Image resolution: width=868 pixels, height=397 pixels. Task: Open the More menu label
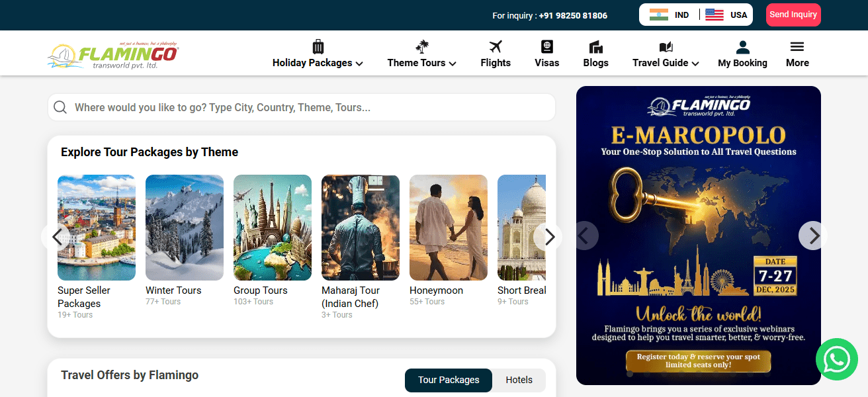pyautogui.click(x=797, y=63)
